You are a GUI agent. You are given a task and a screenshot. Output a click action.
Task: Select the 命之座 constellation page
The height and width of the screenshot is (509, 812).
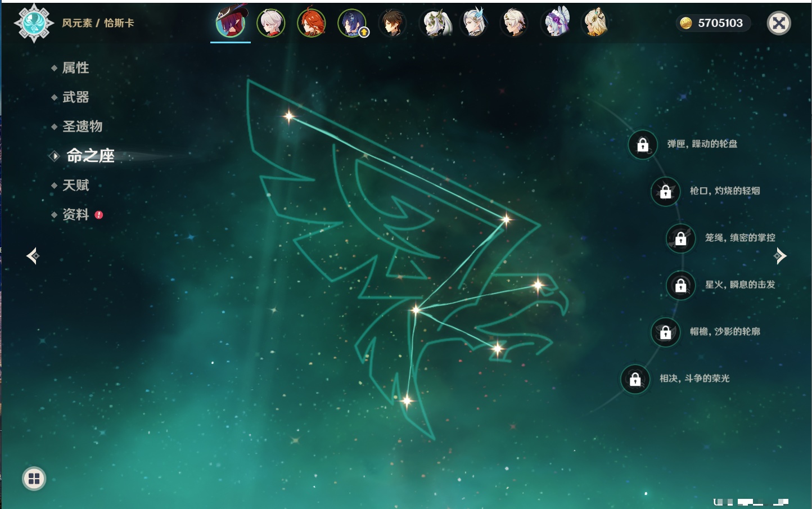(x=90, y=156)
